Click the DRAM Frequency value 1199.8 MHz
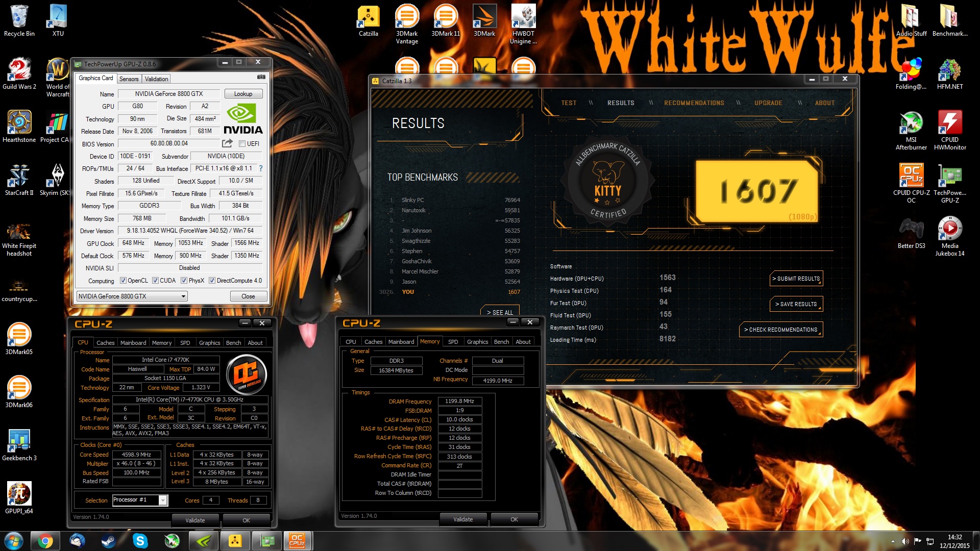 tap(459, 402)
